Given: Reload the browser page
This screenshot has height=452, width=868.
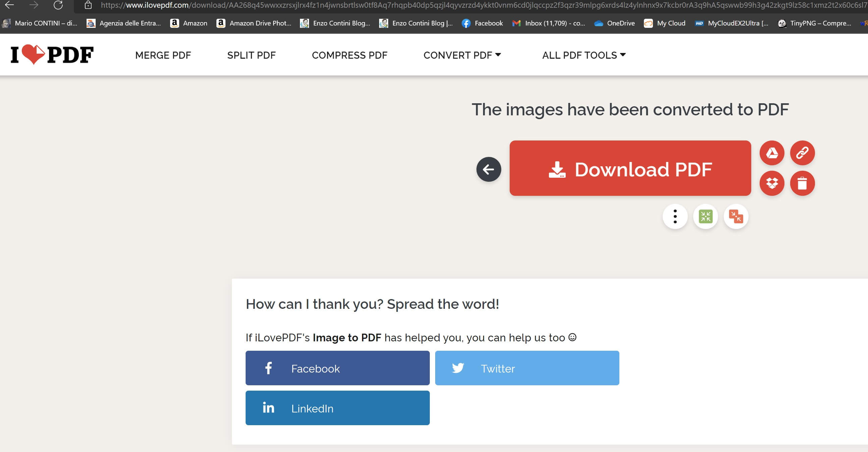Looking at the screenshot, I should tap(58, 5).
